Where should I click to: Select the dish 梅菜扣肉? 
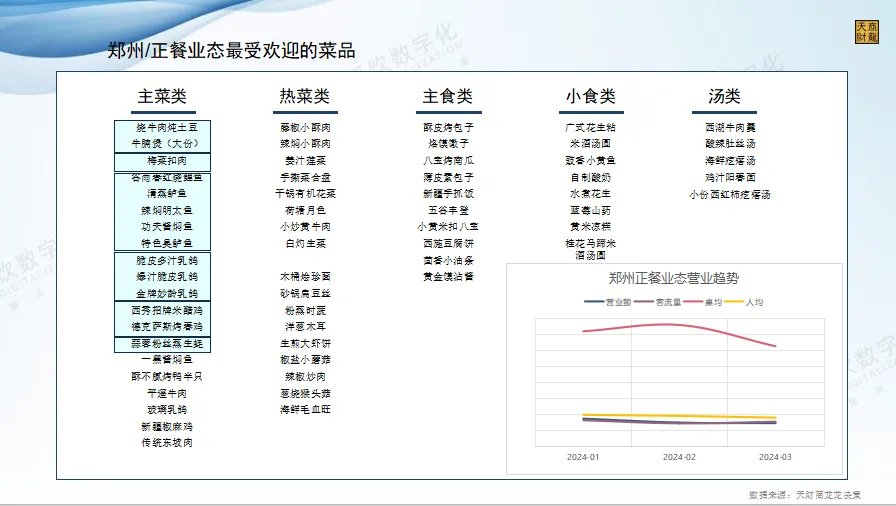[x=167, y=160]
